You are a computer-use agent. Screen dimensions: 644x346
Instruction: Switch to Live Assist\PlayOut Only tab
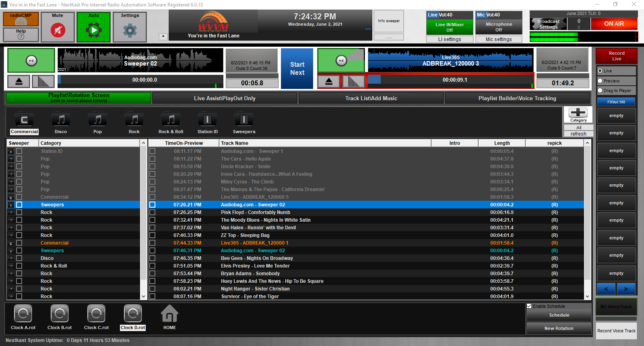click(x=225, y=98)
